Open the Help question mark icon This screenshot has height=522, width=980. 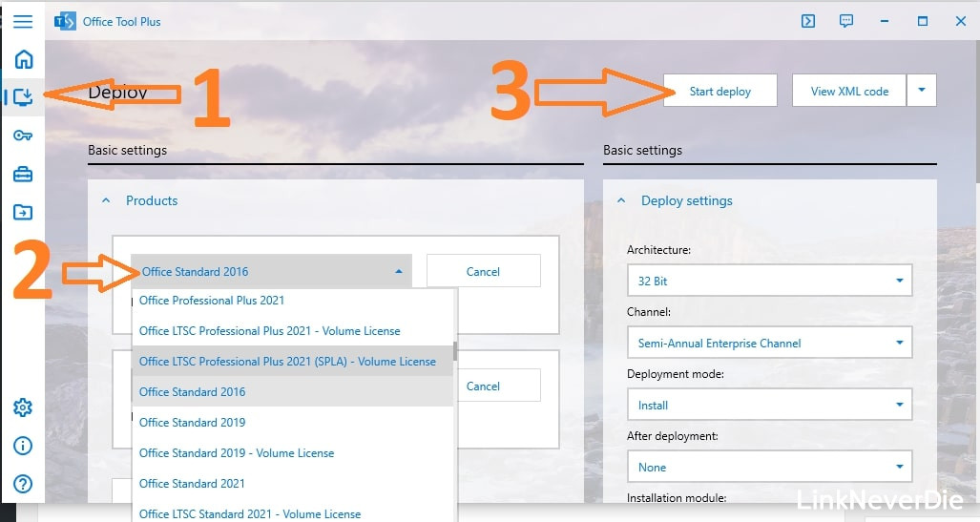pyautogui.click(x=23, y=484)
